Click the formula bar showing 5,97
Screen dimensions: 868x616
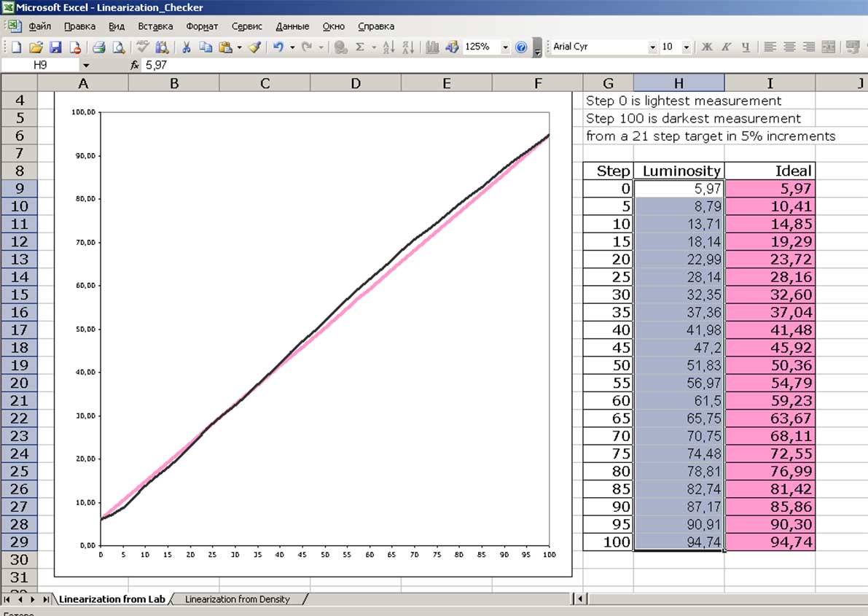click(x=504, y=66)
